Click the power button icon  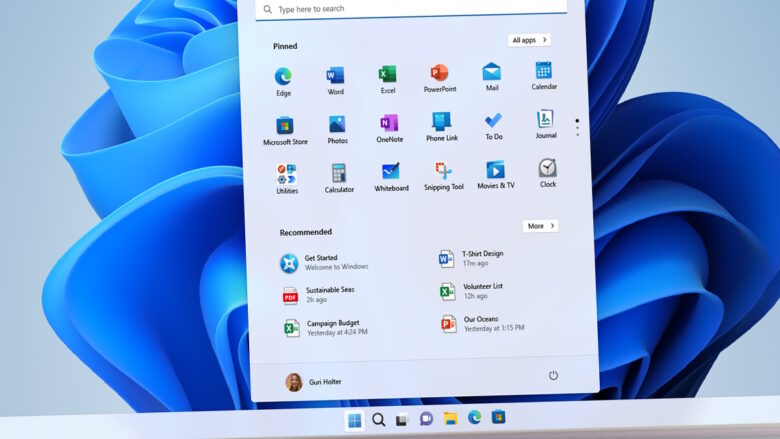click(553, 375)
